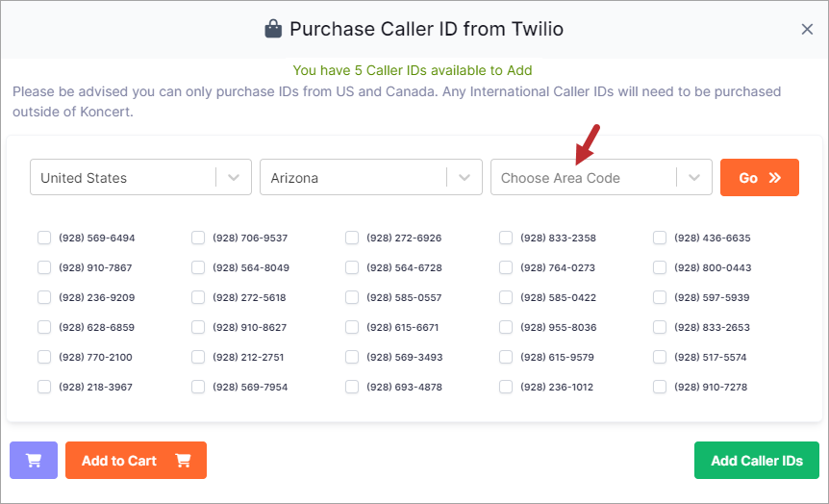
Task: Open the Choose Area Code dropdown
Action: point(694,178)
